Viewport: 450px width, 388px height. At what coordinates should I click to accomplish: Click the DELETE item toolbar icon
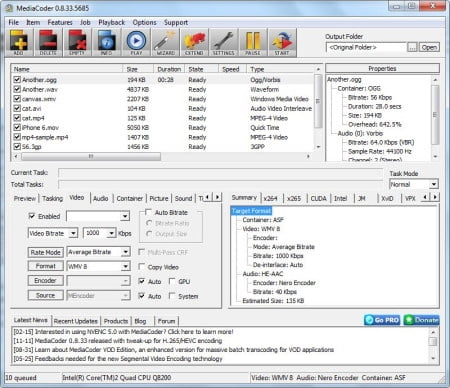[x=48, y=42]
